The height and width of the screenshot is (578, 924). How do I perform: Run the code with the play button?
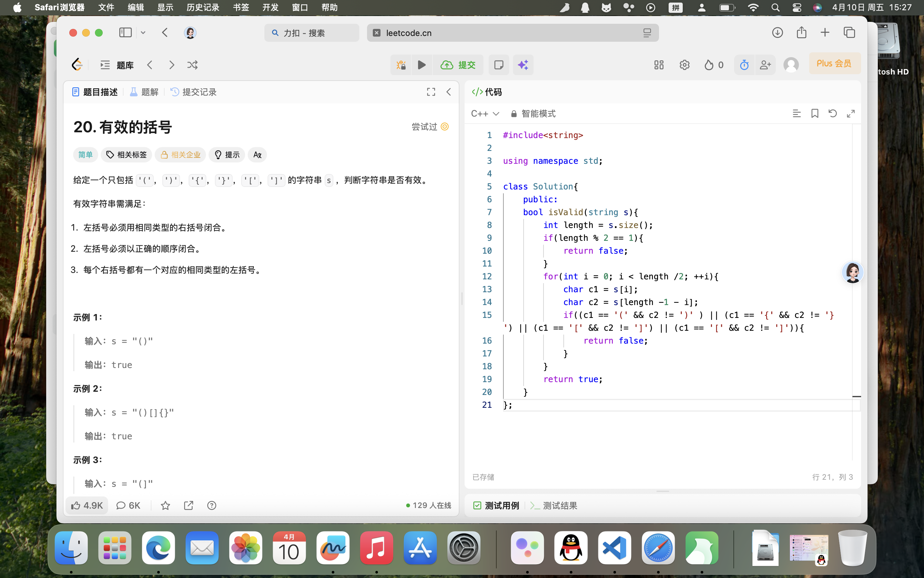tap(422, 65)
